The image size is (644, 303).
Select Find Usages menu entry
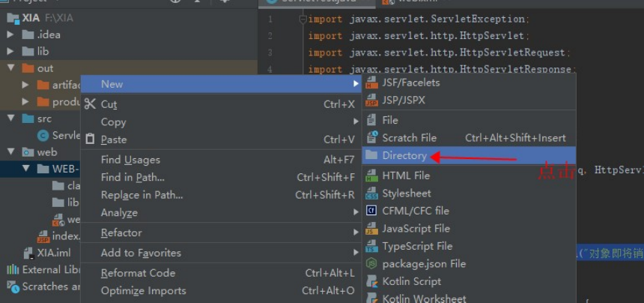coord(221,160)
